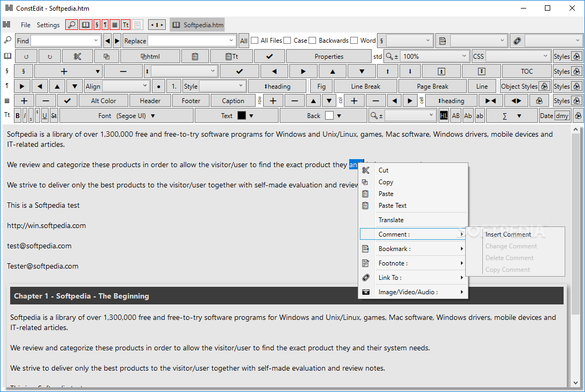Click the scissors cut toolbar button

coord(77,56)
